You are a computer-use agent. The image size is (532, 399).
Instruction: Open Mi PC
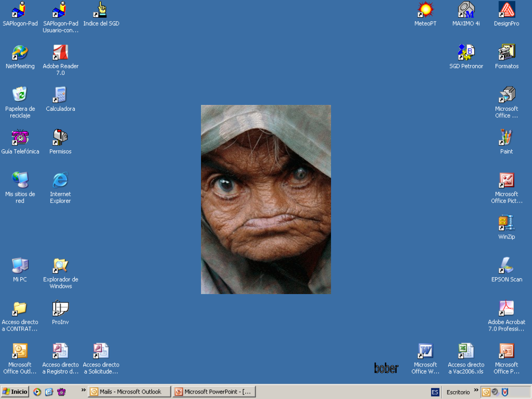20,265
